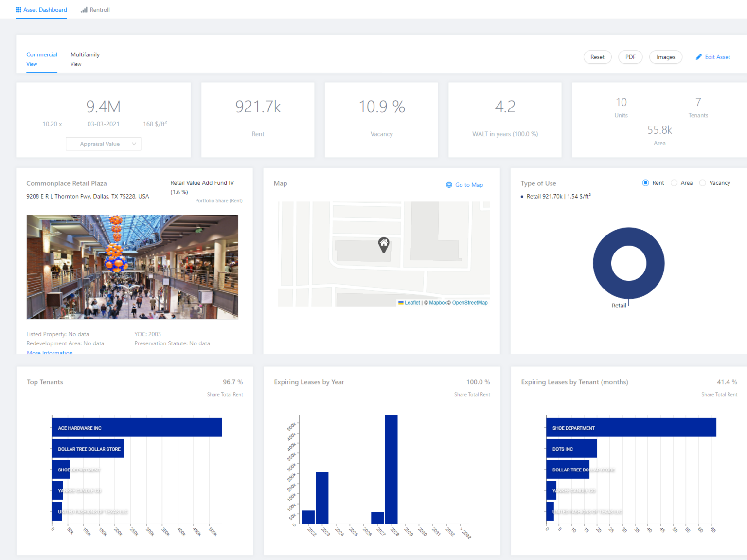Click the globe icon next to Go to Map
The image size is (747, 560).
448,185
